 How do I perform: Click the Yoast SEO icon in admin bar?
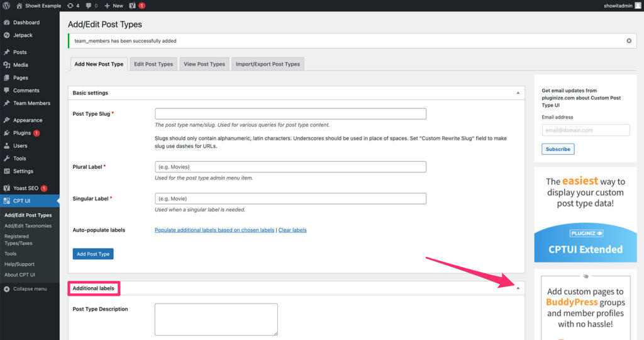(x=133, y=6)
